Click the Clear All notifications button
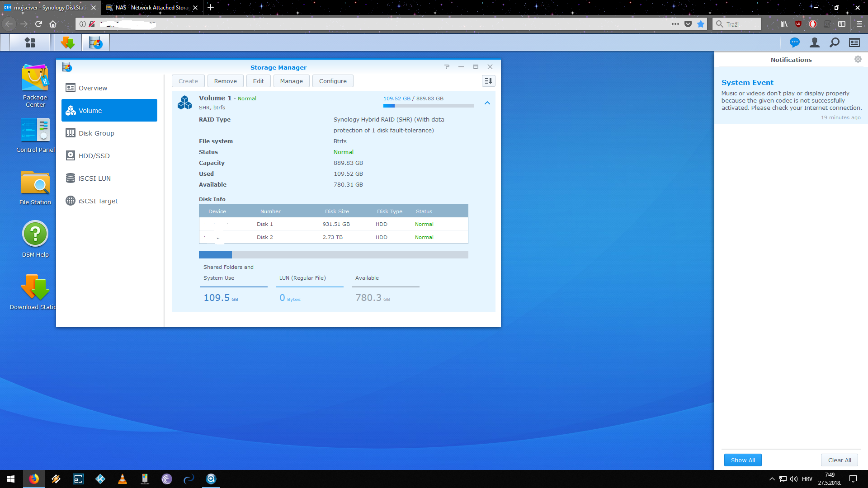This screenshot has width=868, height=488. 839,460
